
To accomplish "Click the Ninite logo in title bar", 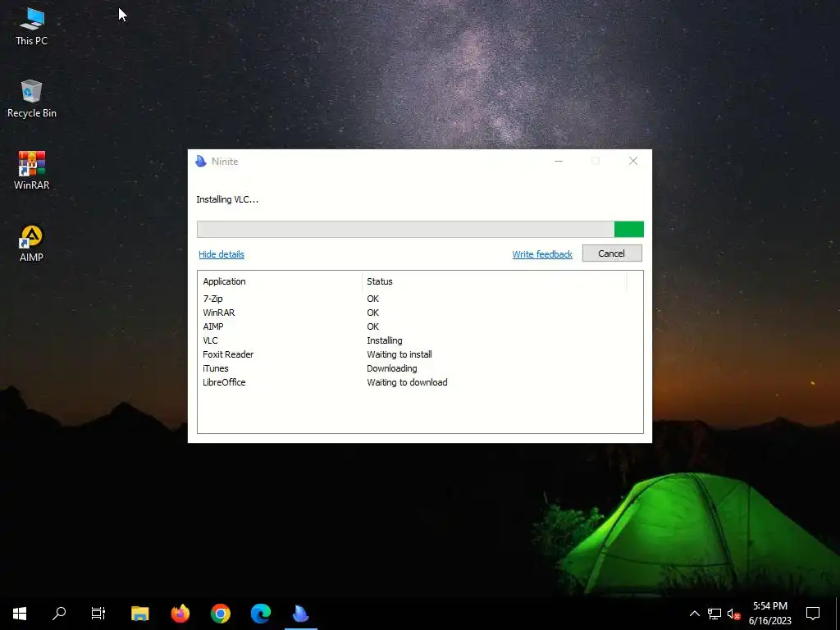I will (201, 162).
